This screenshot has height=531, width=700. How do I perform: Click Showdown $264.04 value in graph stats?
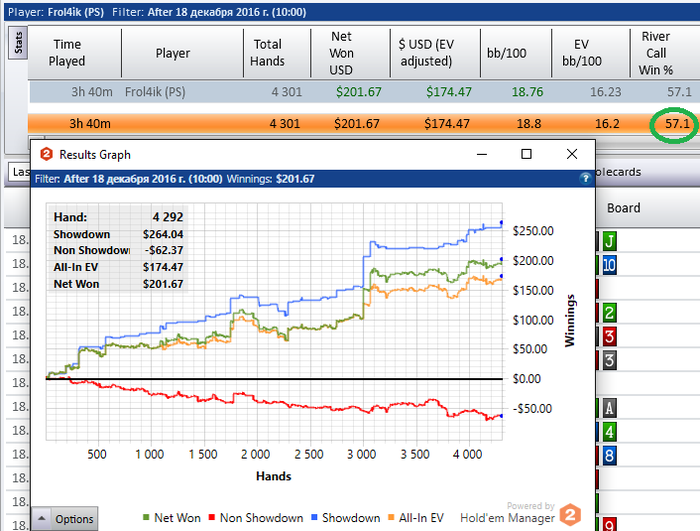pos(163,234)
